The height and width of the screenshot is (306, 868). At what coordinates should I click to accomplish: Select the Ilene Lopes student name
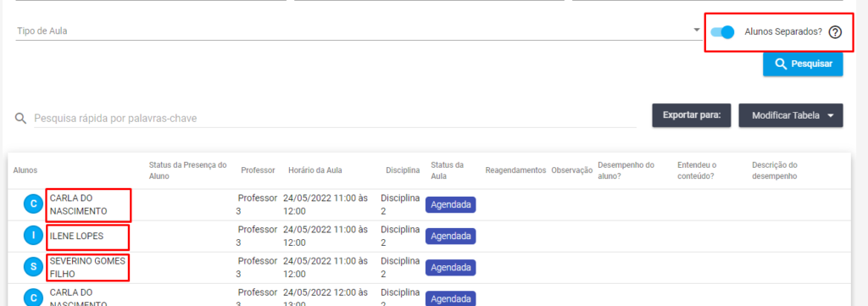coord(76,236)
